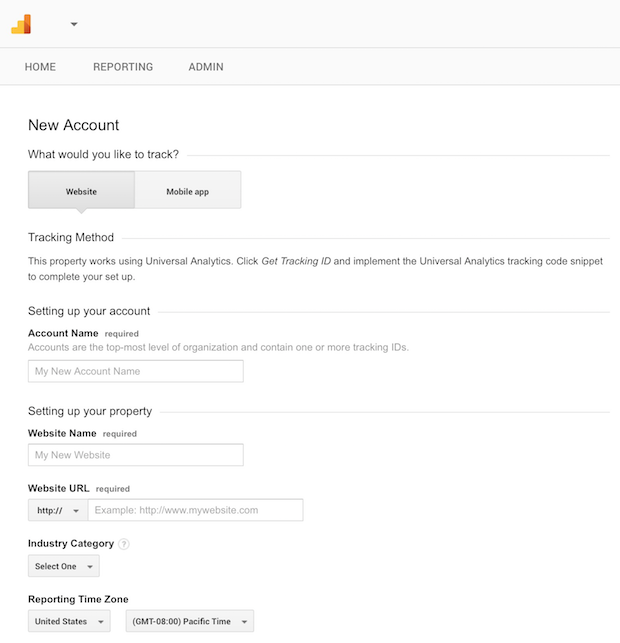Go to the HOME tab
The width and height of the screenshot is (620, 643).
[40, 67]
